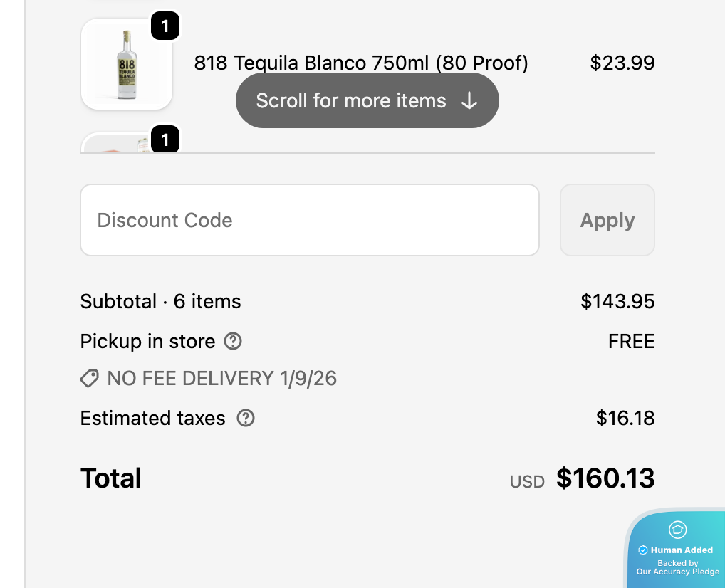This screenshot has width=725, height=588.
Task: Click the quantity badge on the tequila thumbnail
Action: click(165, 27)
